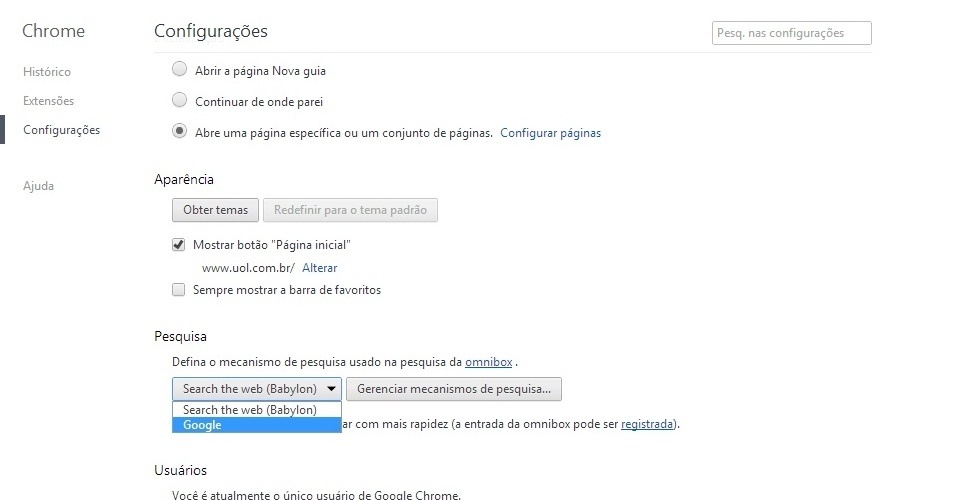
Task: Click the "Obter temas" button
Action: [x=215, y=210]
